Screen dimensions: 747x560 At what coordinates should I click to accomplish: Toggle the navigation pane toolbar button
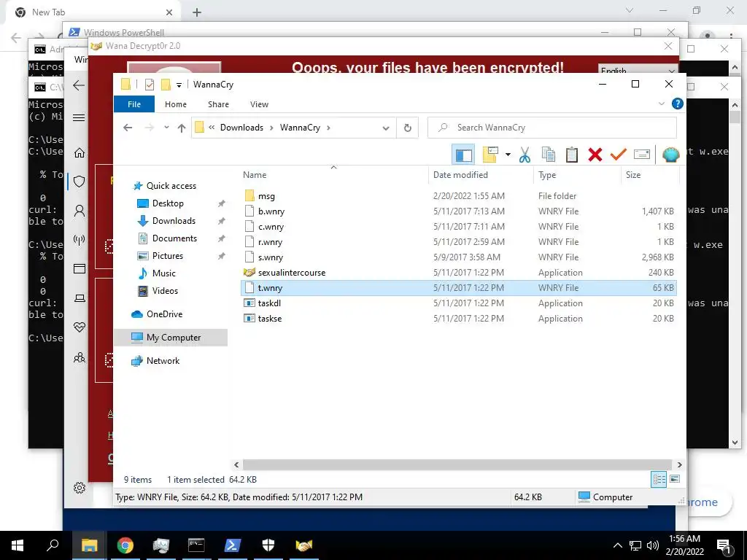point(463,155)
